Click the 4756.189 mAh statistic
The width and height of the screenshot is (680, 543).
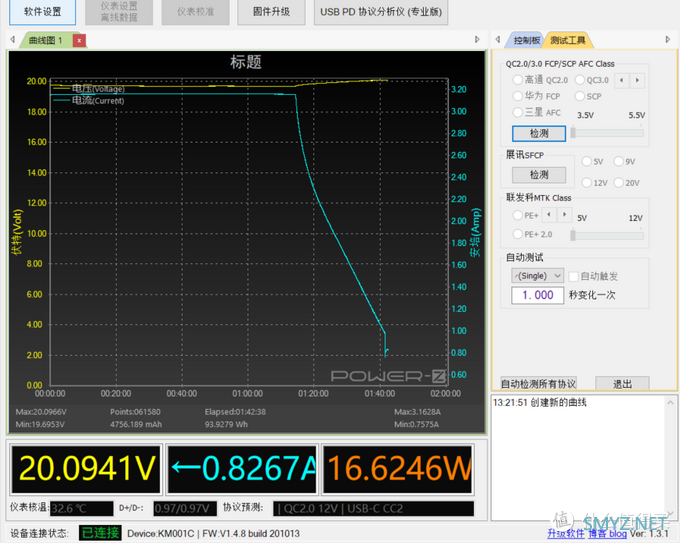[x=136, y=424]
